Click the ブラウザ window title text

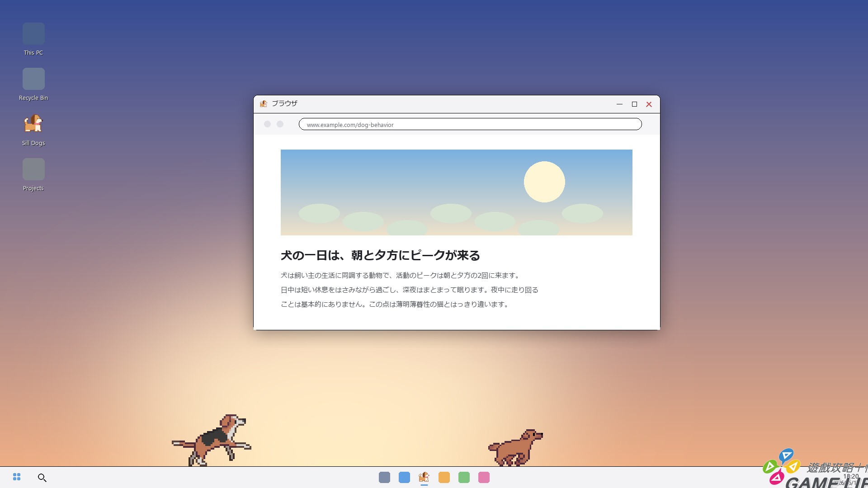coord(284,103)
